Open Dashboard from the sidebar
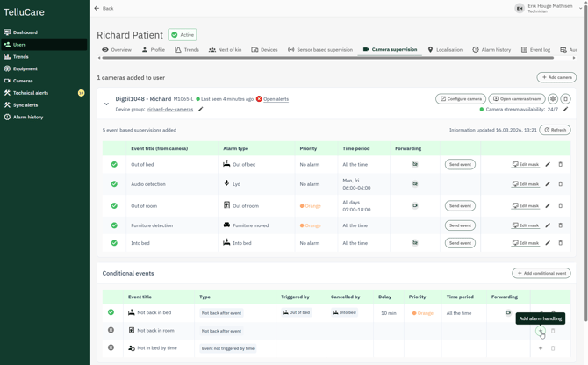This screenshot has width=588, height=365. (25, 32)
